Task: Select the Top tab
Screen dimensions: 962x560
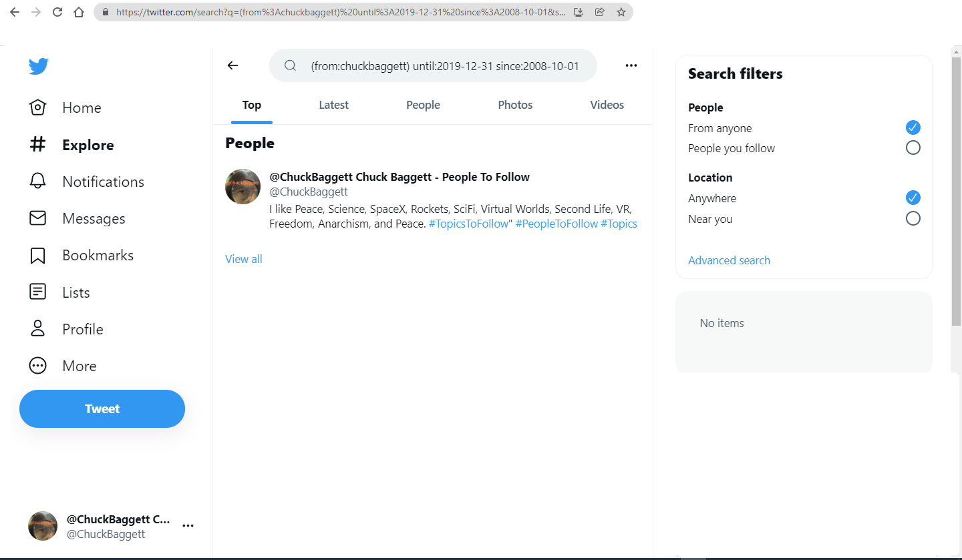Action: (252, 105)
